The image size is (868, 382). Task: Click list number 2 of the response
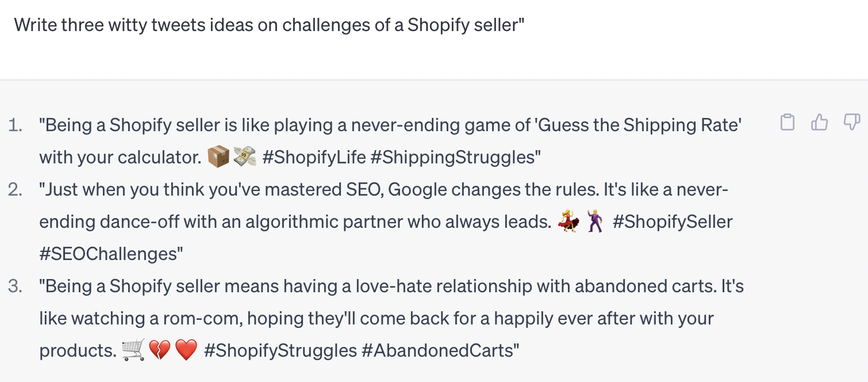[x=16, y=189]
